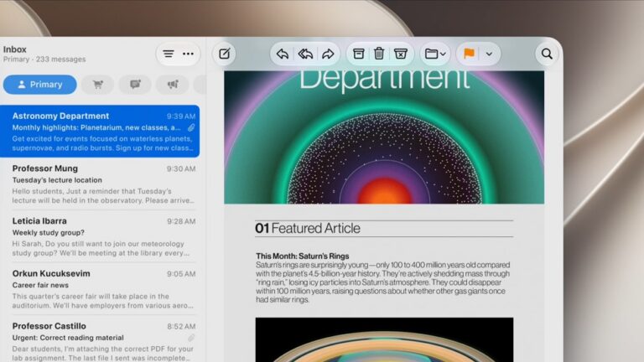Screen dimensions: 644x362
Task: Select the Primary category tab
Action: (40, 85)
